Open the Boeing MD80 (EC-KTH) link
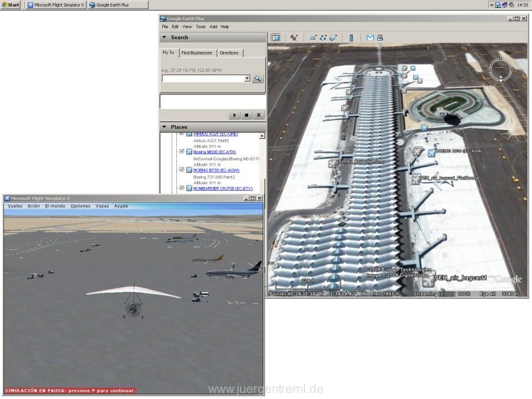This screenshot has width=532, height=399. click(214, 152)
